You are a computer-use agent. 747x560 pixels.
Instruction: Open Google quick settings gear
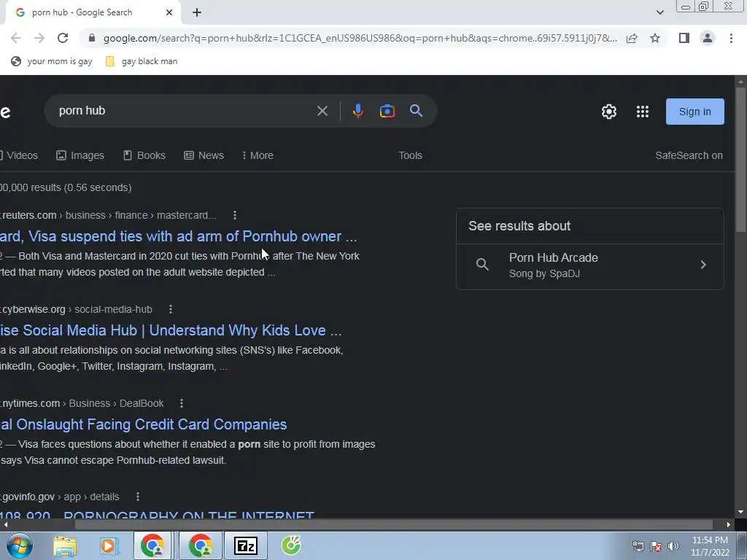pos(609,112)
